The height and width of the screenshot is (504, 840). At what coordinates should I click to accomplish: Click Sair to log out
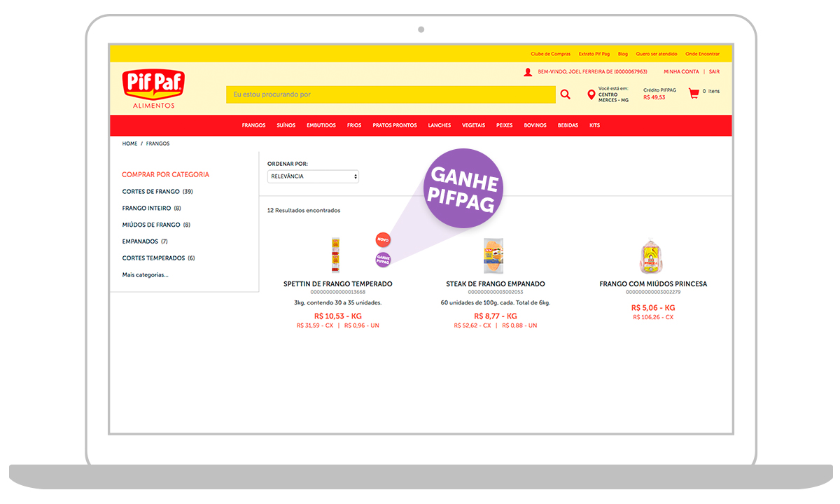(x=714, y=71)
